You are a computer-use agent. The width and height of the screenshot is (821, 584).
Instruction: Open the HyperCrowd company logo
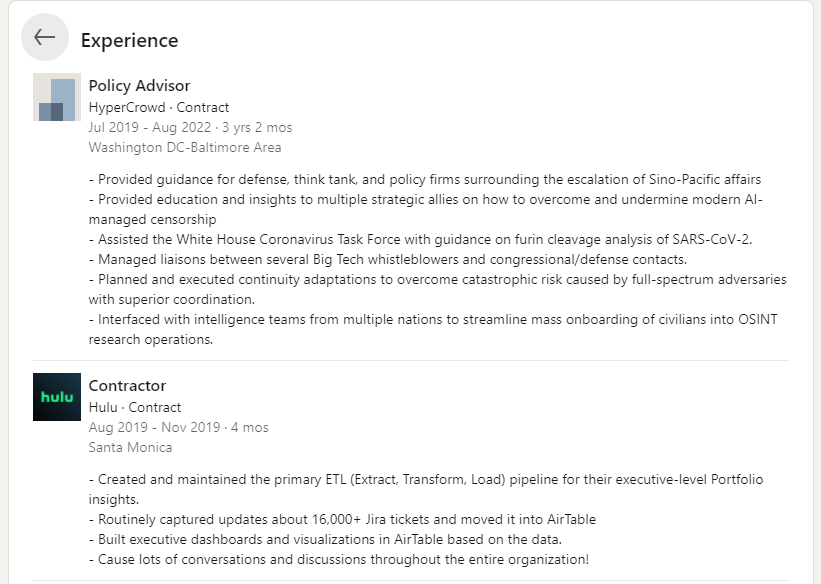(57, 97)
